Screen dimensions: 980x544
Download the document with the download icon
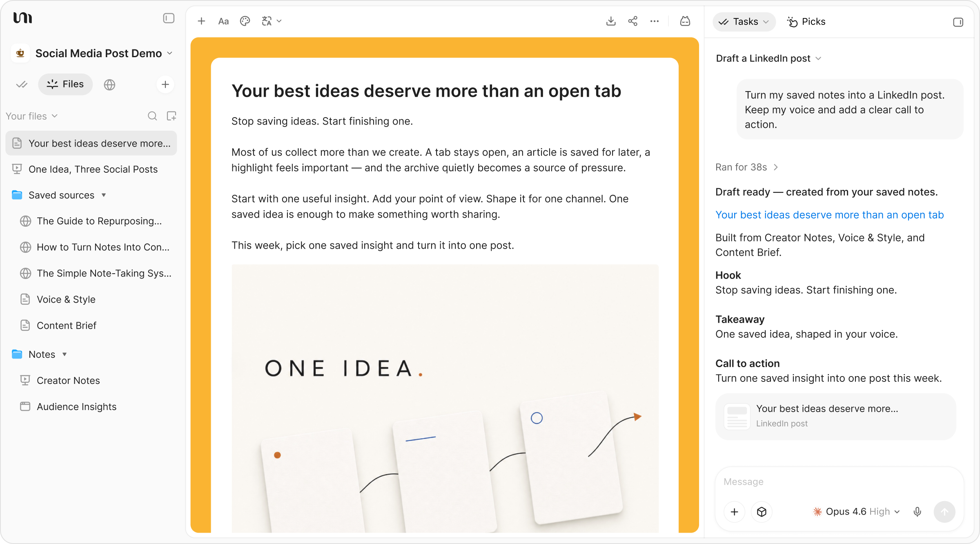pyautogui.click(x=611, y=21)
